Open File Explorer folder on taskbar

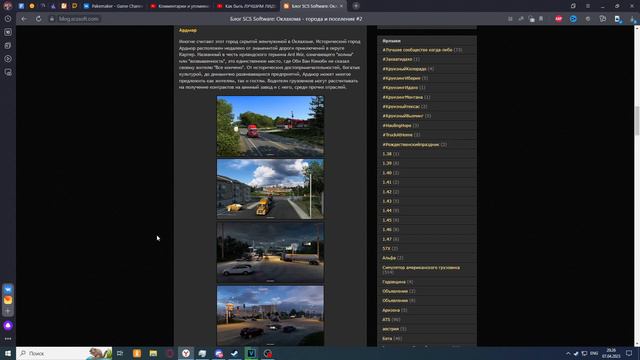pos(153,353)
